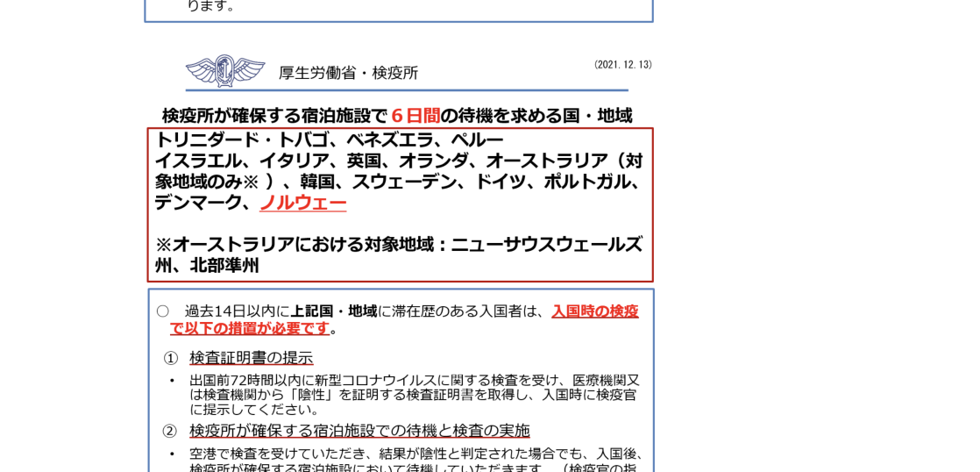Click the 厚生労働省・検疫所 header text
980x472 pixels.
coord(348,73)
